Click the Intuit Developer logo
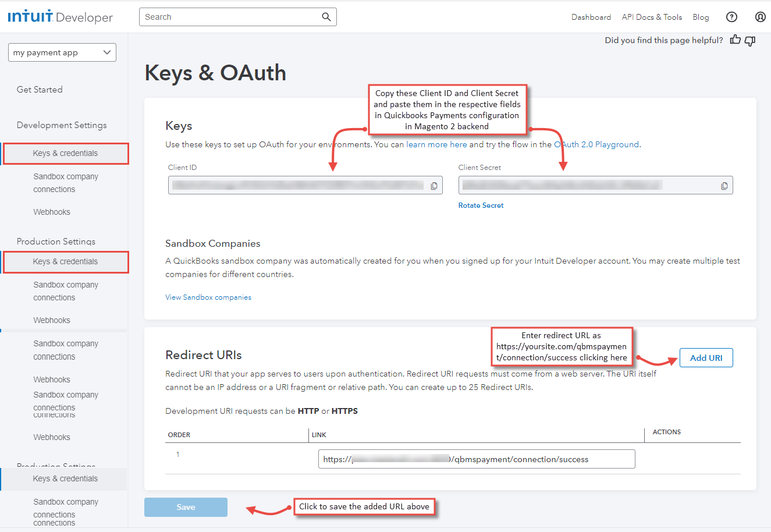771x532 pixels. (x=61, y=17)
